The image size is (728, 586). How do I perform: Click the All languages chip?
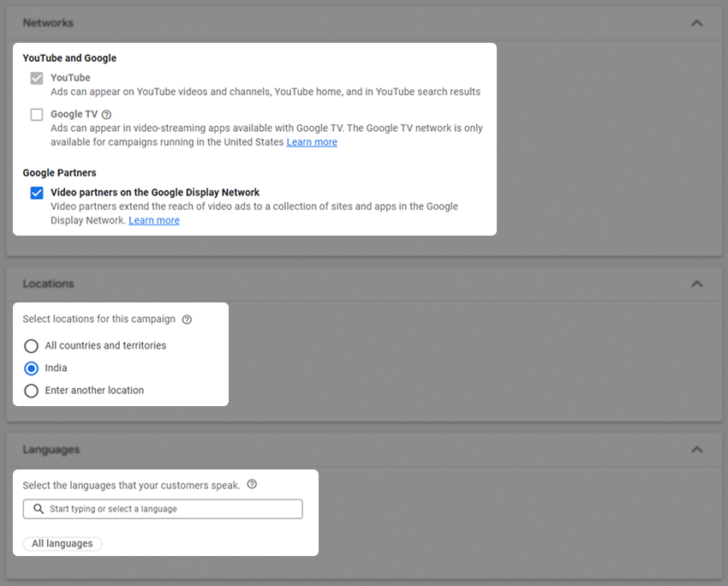click(x=63, y=543)
